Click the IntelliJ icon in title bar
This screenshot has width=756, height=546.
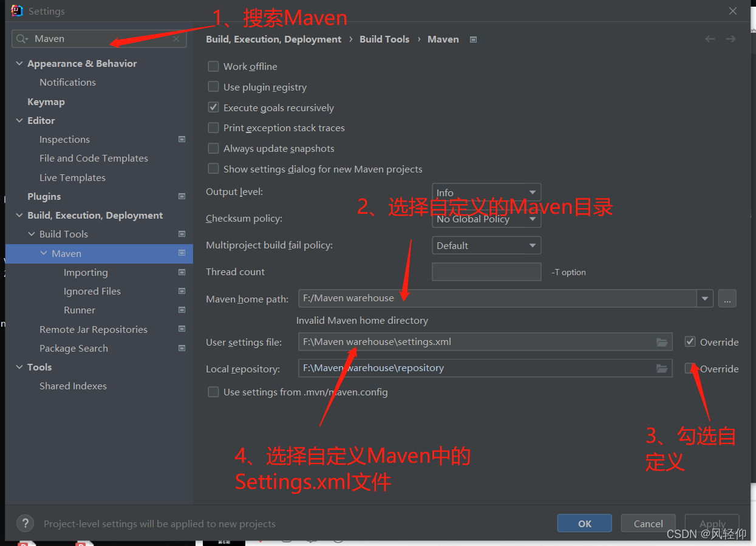tap(17, 10)
